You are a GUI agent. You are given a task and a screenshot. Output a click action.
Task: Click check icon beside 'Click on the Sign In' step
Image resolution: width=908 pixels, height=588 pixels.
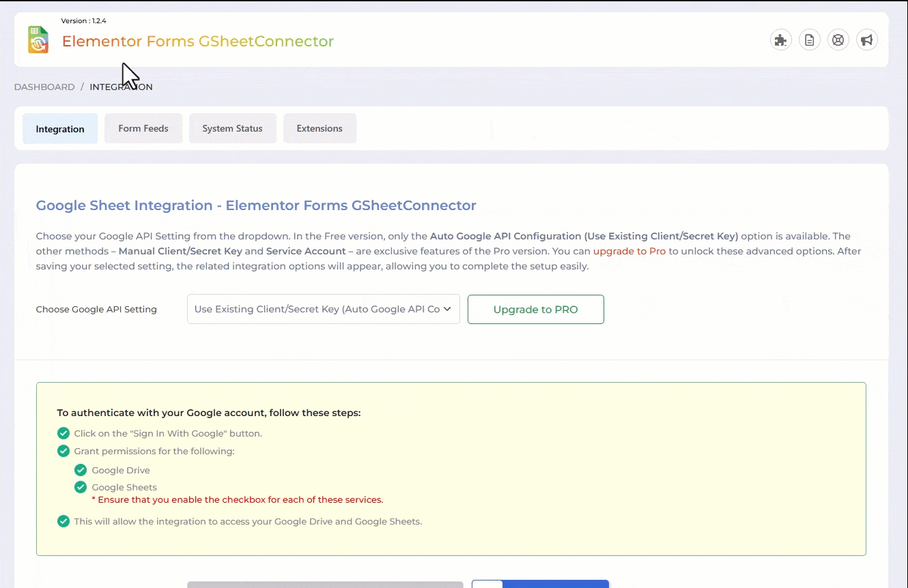point(63,433)
